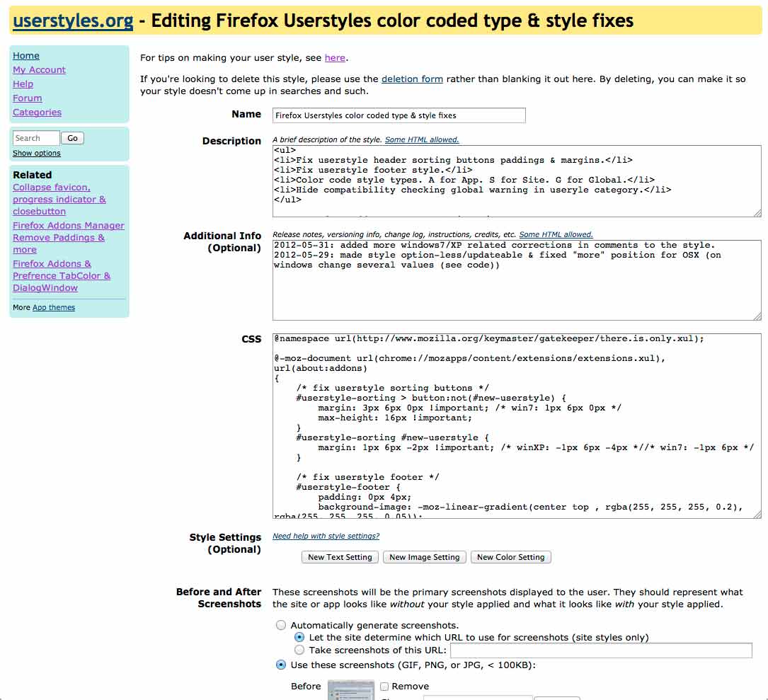Click inside the Description textarea
768x700 pixels.
click(x=517, y=181)
